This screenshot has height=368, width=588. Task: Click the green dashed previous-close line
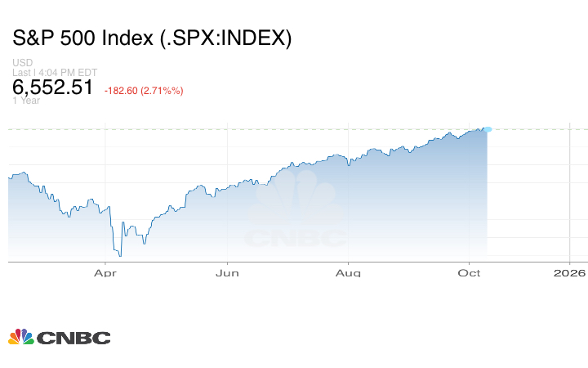[x=245, y=129]
